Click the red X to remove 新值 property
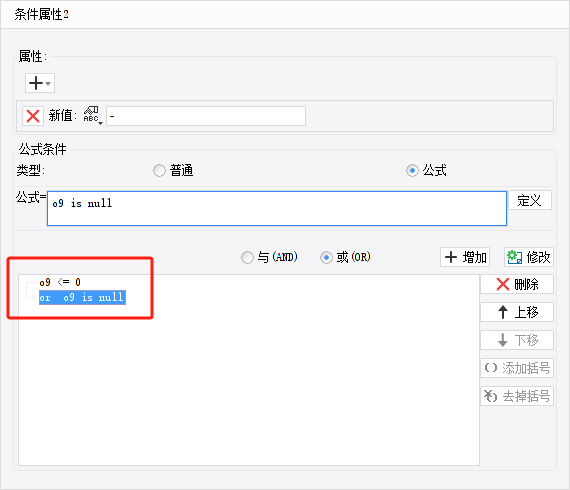570x490 pixels. [x=33, y=116]
